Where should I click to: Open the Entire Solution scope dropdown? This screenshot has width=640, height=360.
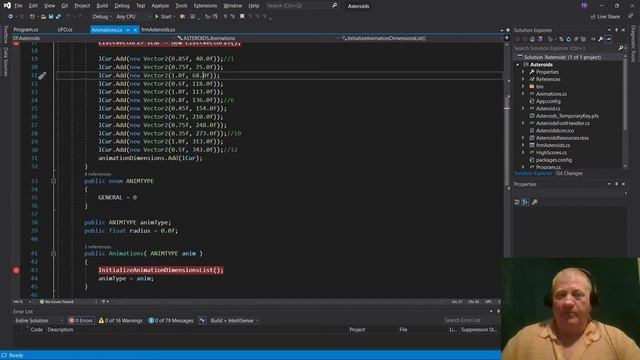pyautogui.click(x=38, y=321)
